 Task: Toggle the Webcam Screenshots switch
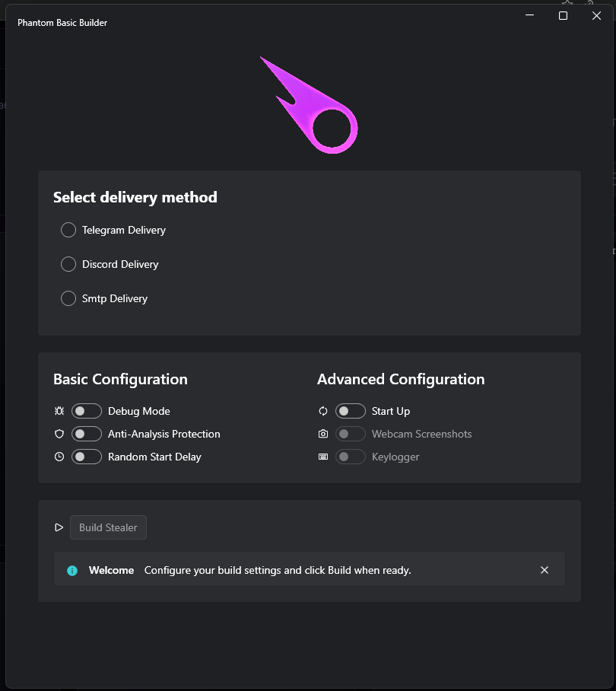[x=351, y=434]
